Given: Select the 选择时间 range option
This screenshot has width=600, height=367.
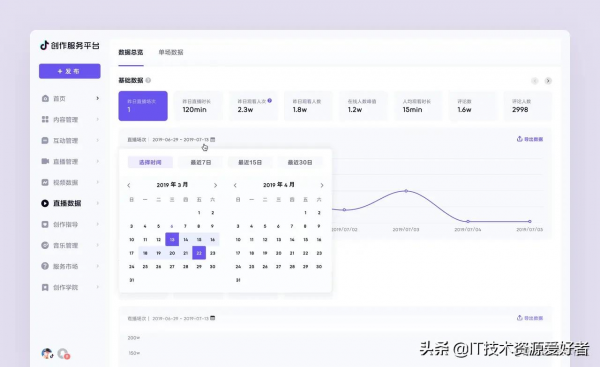Looking at the screenshot, I should point(150,162).
